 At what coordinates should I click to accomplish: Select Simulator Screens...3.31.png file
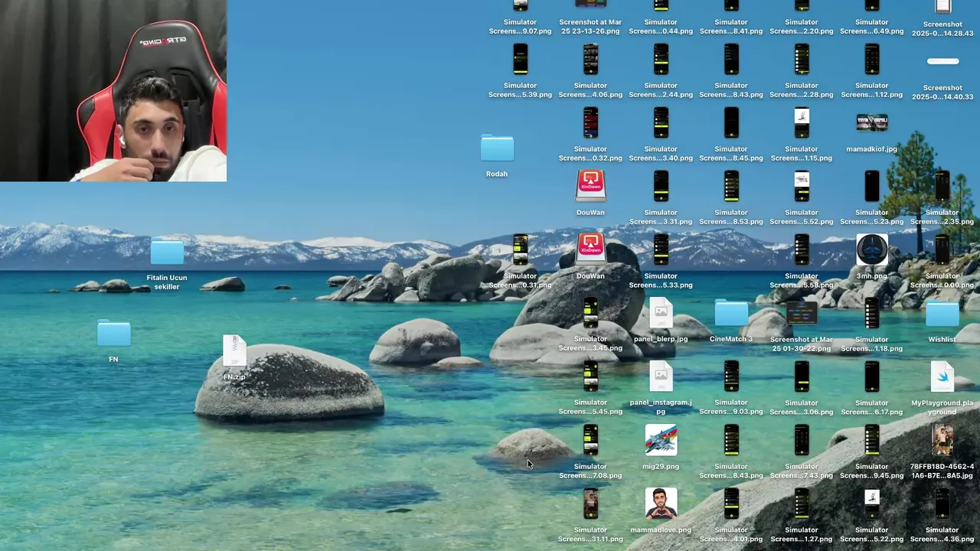(661, 186)
